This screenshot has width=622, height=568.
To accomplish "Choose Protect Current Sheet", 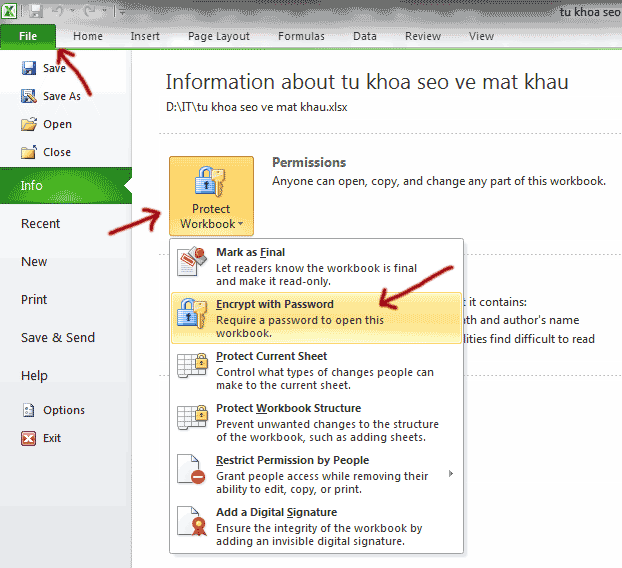I will pyautogui.click(x=317, y=370).
